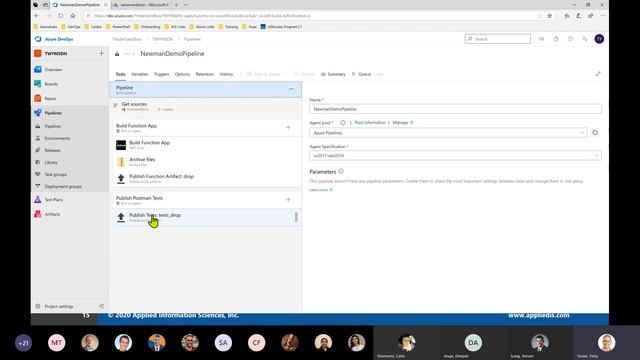The width and height of the screenshot is (640, 360).
Task: Select the Pipeline row in the tasks list
Action: point(205,89)
